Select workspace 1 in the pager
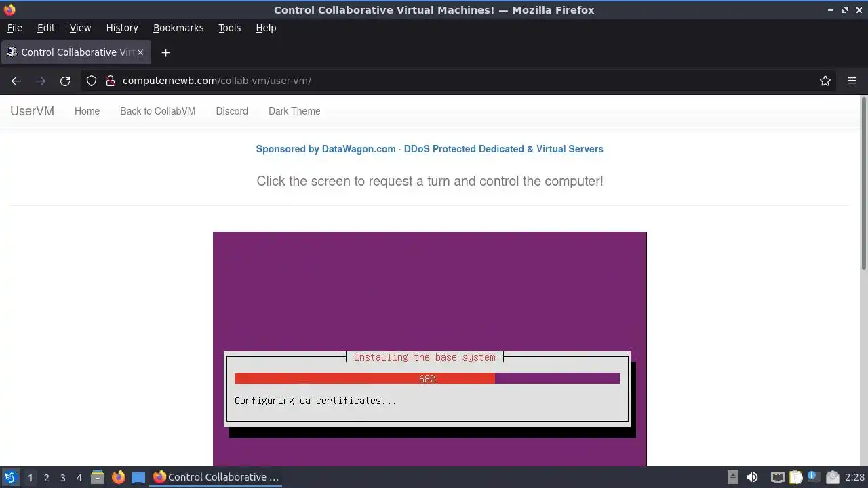Image resolution: width=868 pixels, height=488 pixels. [x=30, y=477]
